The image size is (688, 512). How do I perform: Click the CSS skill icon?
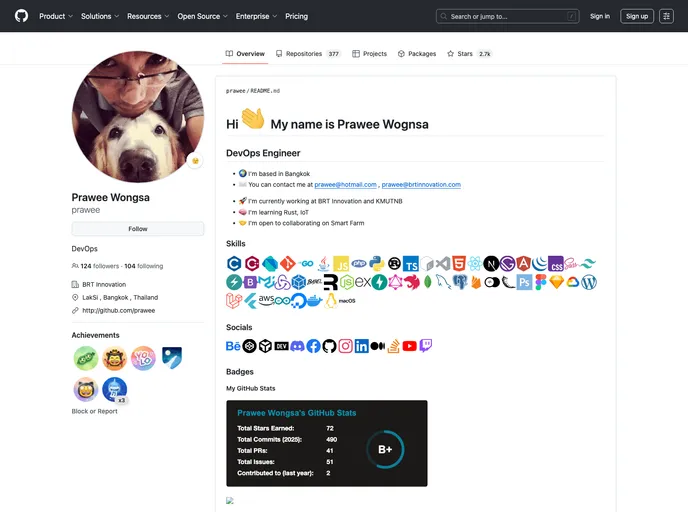555,263
